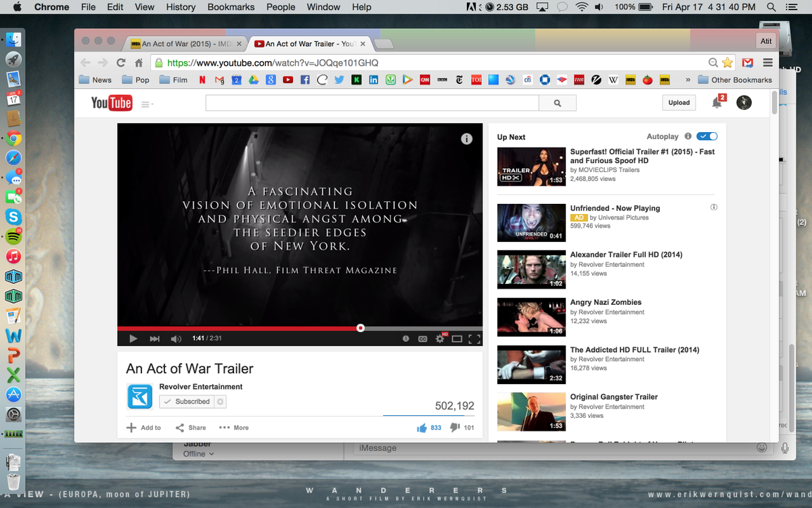Bookmark this page with the star
The width and height of the screenshot is (812, 508).
727,62
